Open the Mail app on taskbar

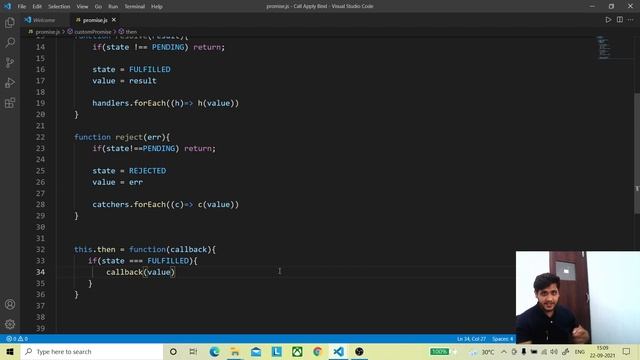coord(256,351)
